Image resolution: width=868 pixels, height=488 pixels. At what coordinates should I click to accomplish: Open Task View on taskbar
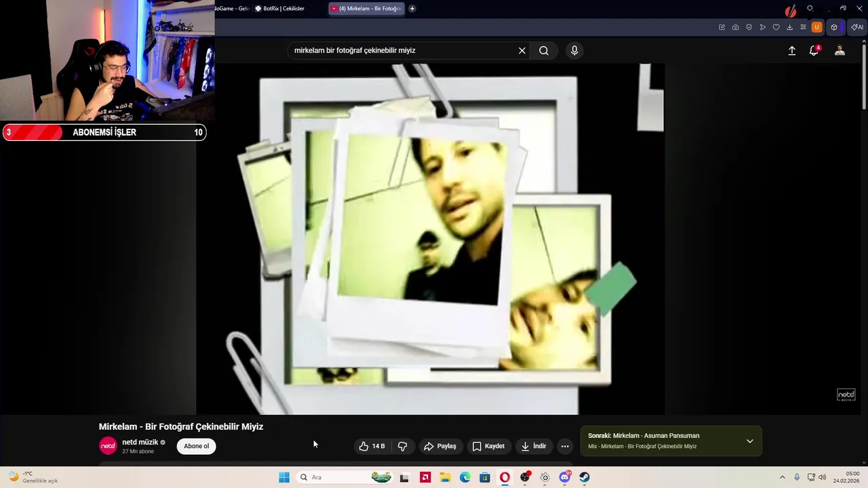point(404,477)
